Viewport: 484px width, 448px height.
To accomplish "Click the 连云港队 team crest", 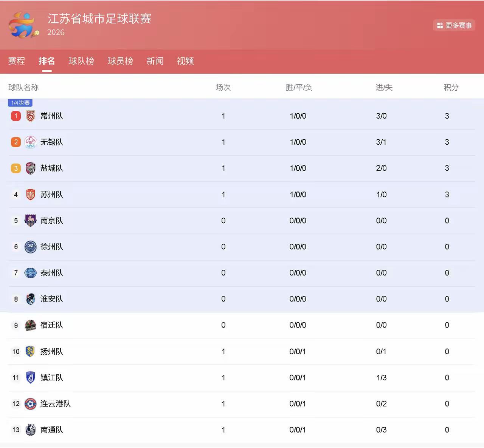I will point(31,404).
